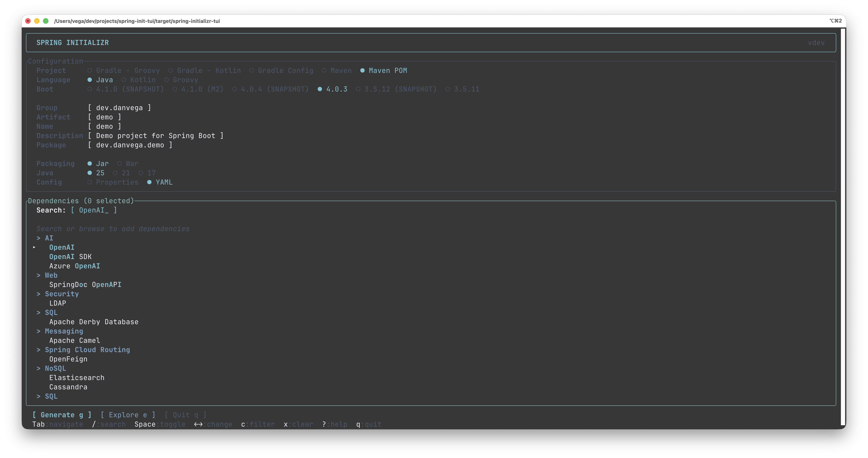Select the OpenAI SDK dependency
This screenshot has height=458, width=868.
(70, 257)
